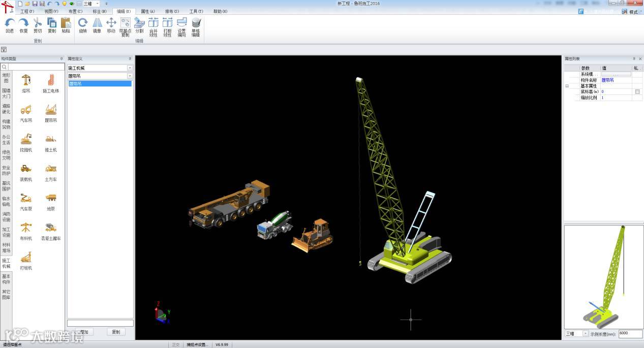
Task: Click the 复制 copy icon in ribbon
Action: tap(52, 22)
